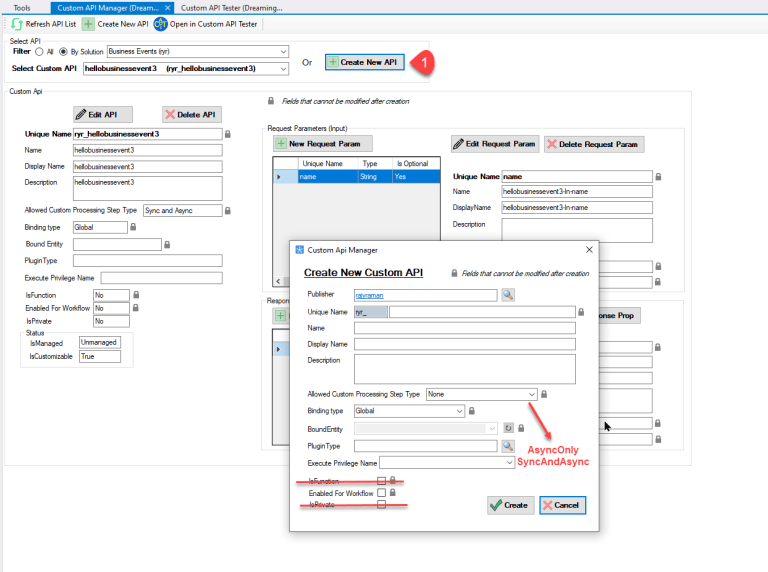Click the Yes cell in Is Optional column
Viewport: 768px width, 572px height.
416,177
